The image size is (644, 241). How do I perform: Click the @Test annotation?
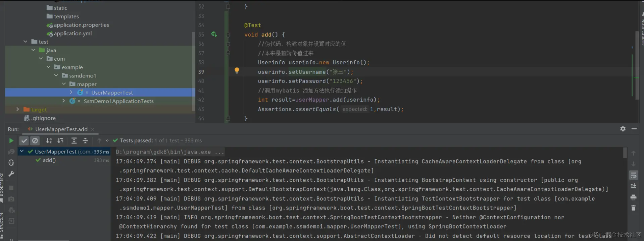point(253,25)
